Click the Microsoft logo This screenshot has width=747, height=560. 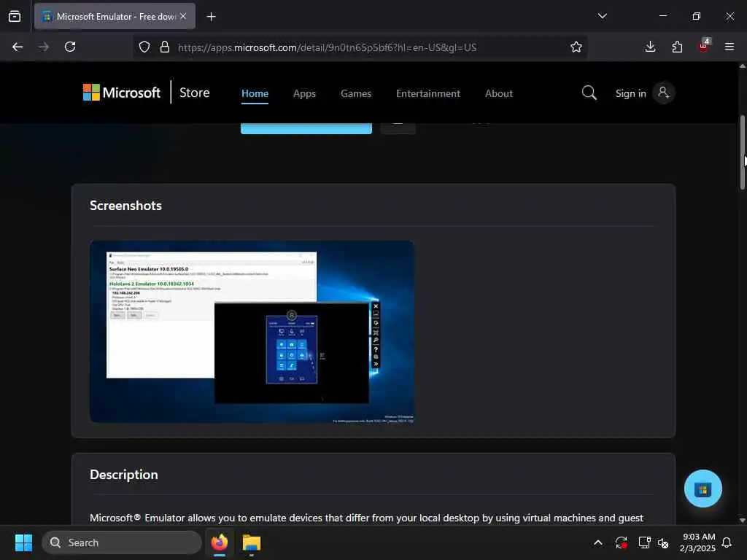[122, 93]
